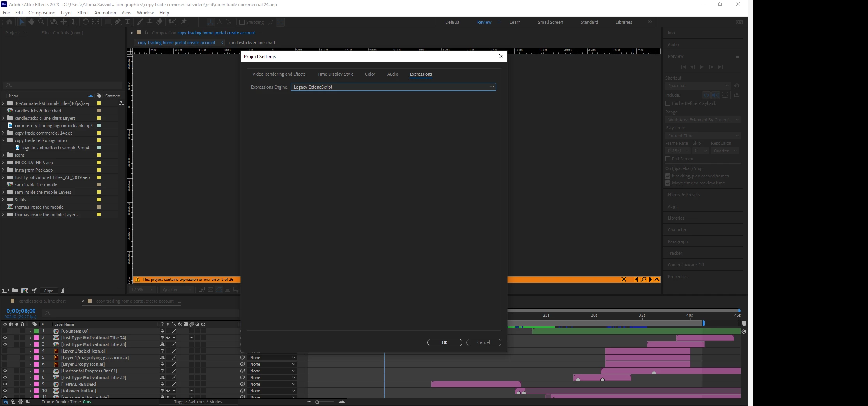
Task: Toggle visibility of Counters 08 layer
Action: pos(5,331)
